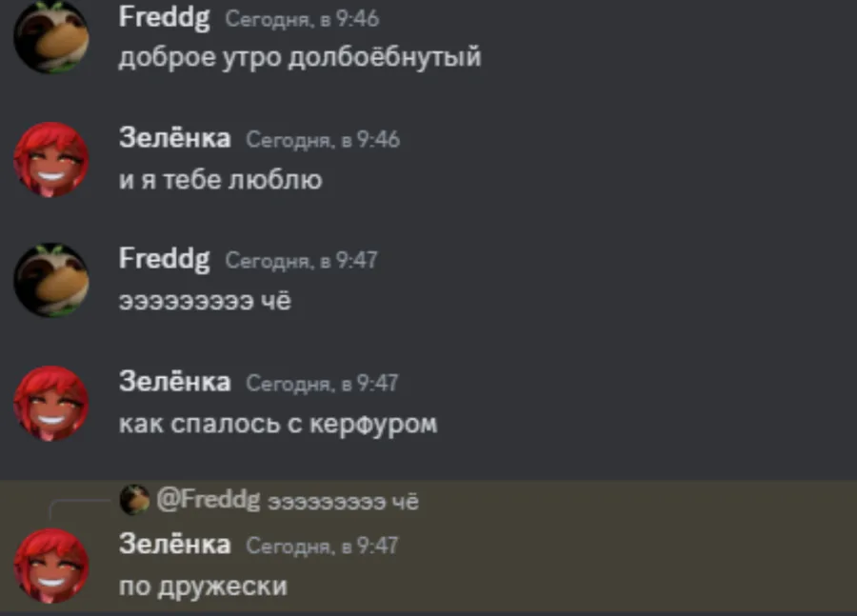The width and height of the screenshot is (857, 616).
Task: Click the message text 'и я тебе люблю'
Action: click(x=221, y=180)
